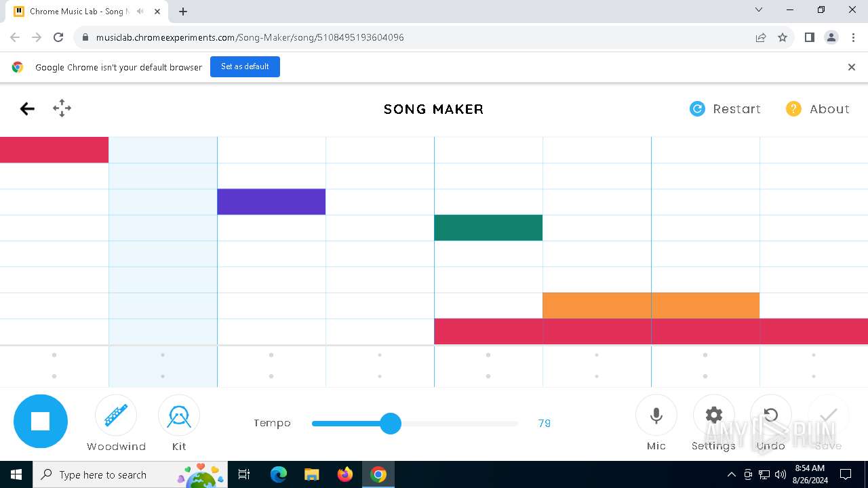The width and height of the screenshot is (868, 488).
Task: Save the song with the checkmark
Action: pos(829,415)
